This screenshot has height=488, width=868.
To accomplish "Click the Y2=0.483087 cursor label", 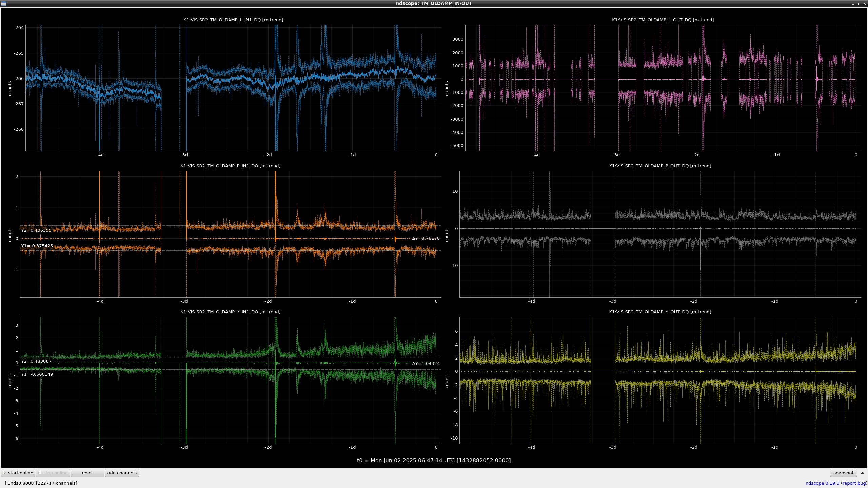I will click(36, 361).
